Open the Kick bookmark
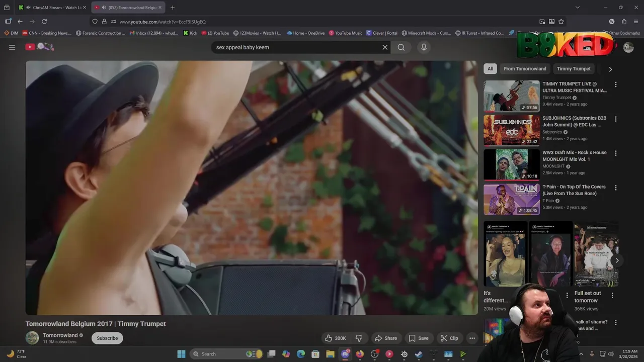The width and height of the screenshot is (644, 362). [190, 33]
